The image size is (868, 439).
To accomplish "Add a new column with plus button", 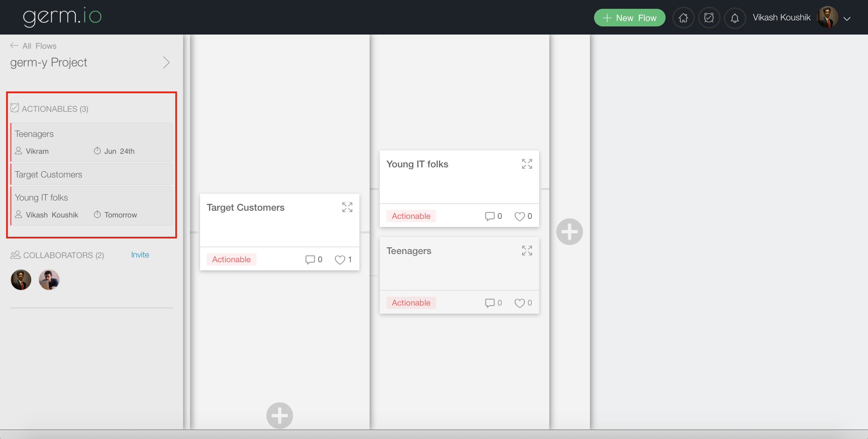I will coord(569,232).
